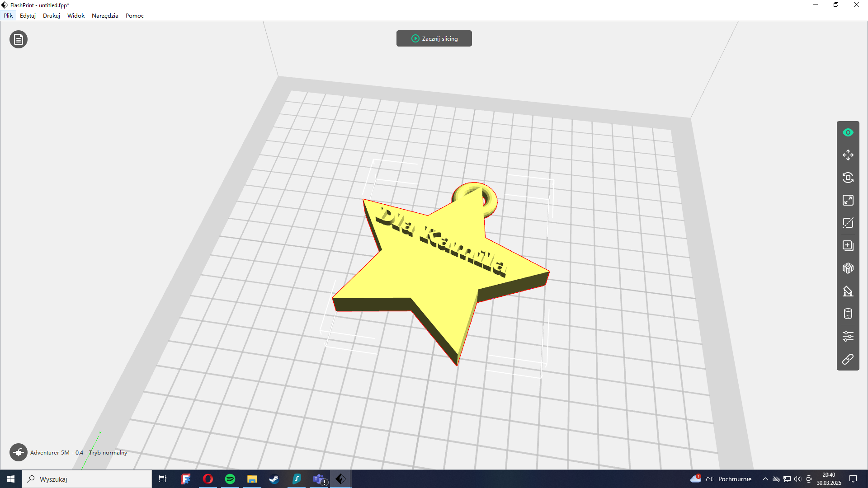Image resolution: width=868 pixels, height=488 pixels.
Task: Expand hidden system tray icons chevron
Action: coord(765,479)
